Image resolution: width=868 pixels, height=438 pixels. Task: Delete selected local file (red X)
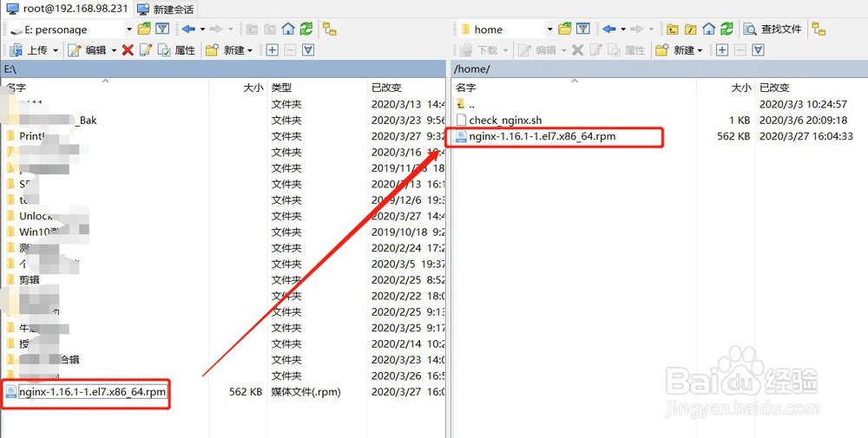128,50
